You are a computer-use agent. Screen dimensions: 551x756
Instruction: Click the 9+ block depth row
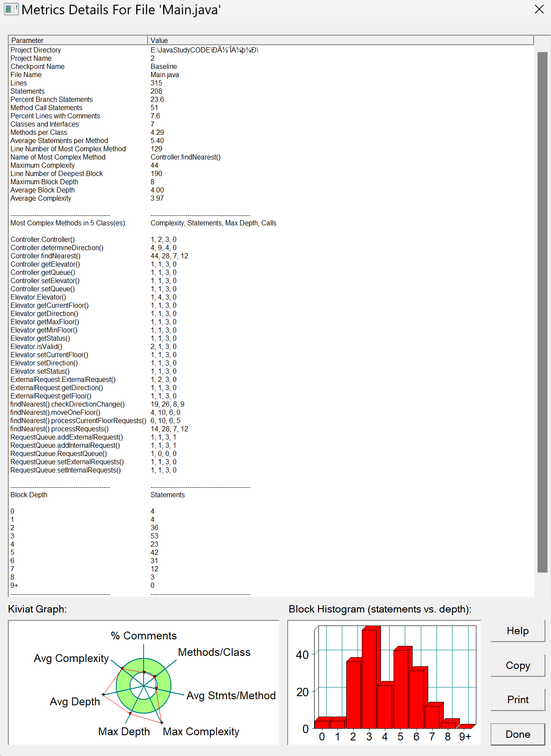(x=271, y=586)
